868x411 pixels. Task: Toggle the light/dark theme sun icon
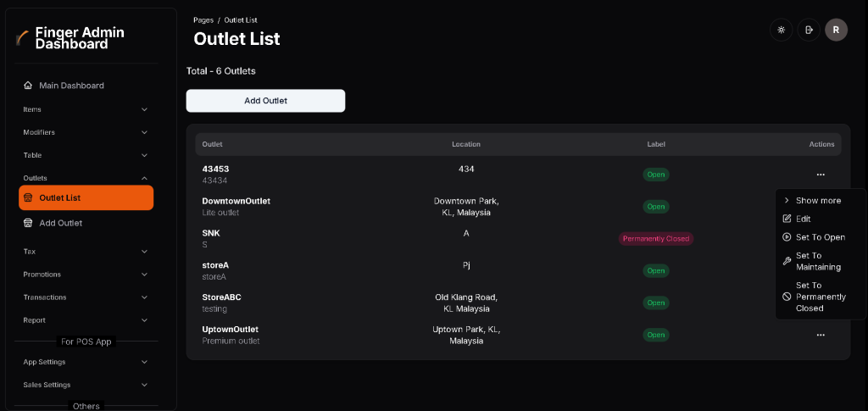(x=781, y=30)
